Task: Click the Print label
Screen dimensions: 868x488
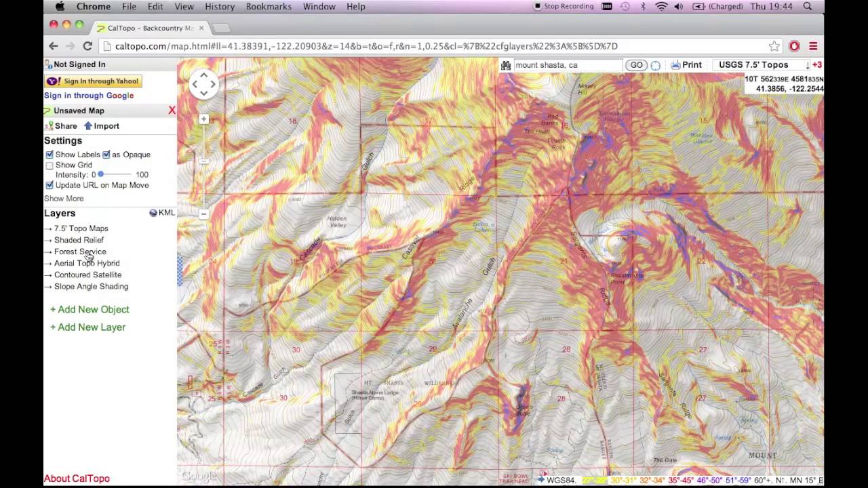Action: (692, 65)
